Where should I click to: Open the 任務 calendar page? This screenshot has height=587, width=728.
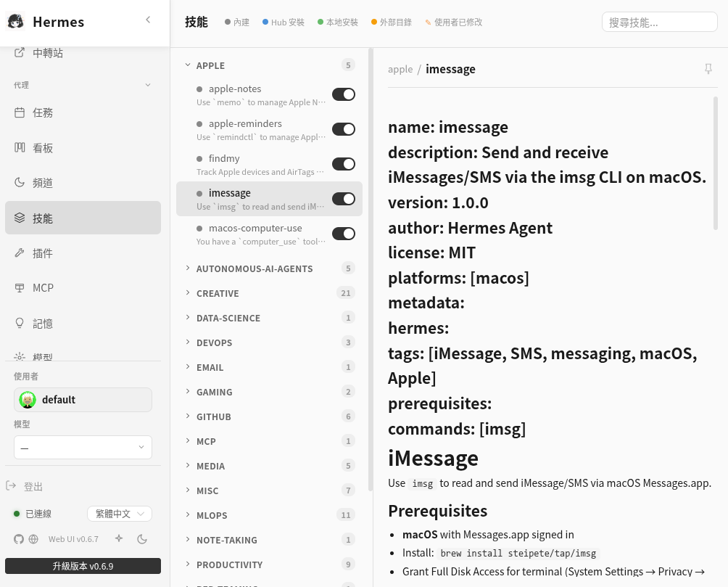[83, 112]
